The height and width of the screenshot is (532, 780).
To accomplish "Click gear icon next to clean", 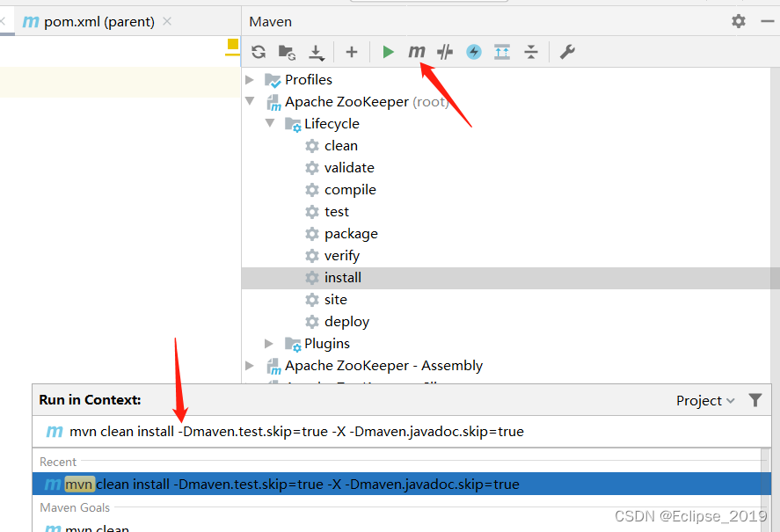I will [x=312, y=146].
